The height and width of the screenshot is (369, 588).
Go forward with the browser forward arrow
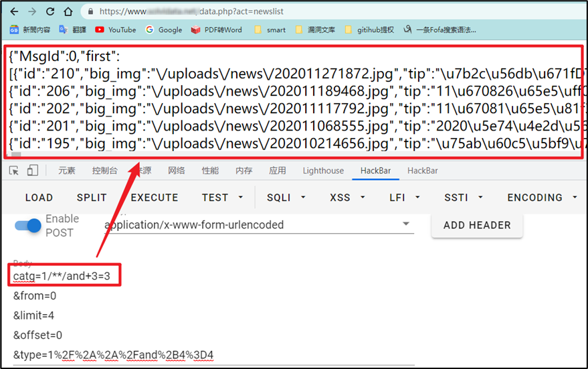tap(32, 11)
